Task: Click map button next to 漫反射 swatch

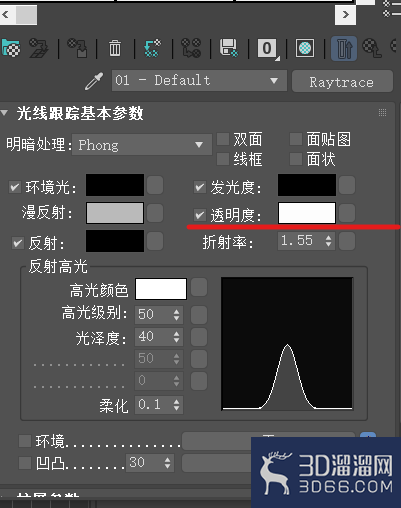Action: tap(155, 213)
